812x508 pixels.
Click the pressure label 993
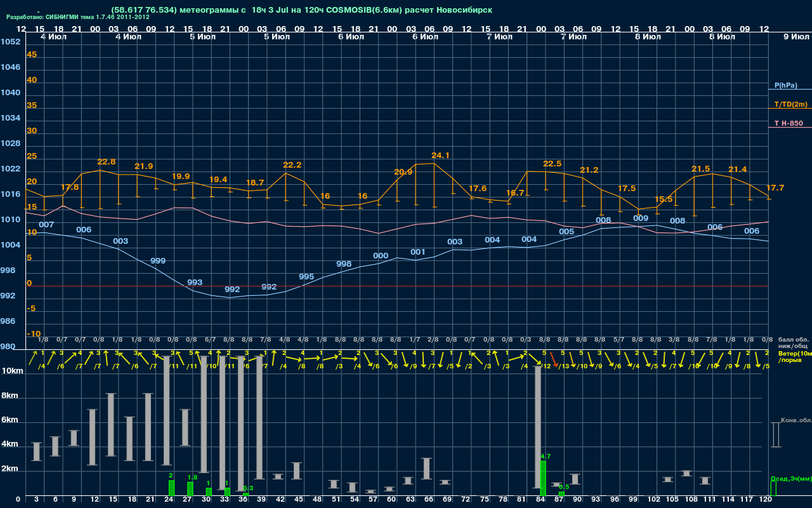[x=195, y=283]
